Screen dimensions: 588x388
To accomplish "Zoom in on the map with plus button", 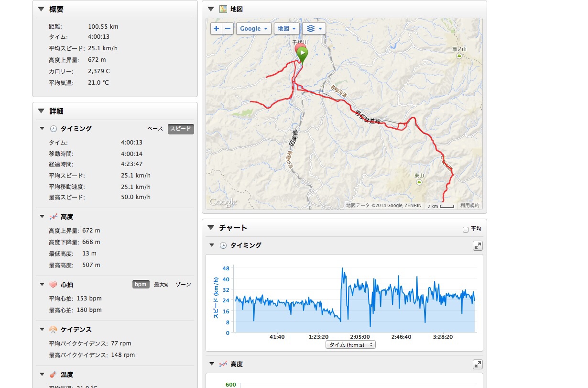I will (x=217, y=28).
